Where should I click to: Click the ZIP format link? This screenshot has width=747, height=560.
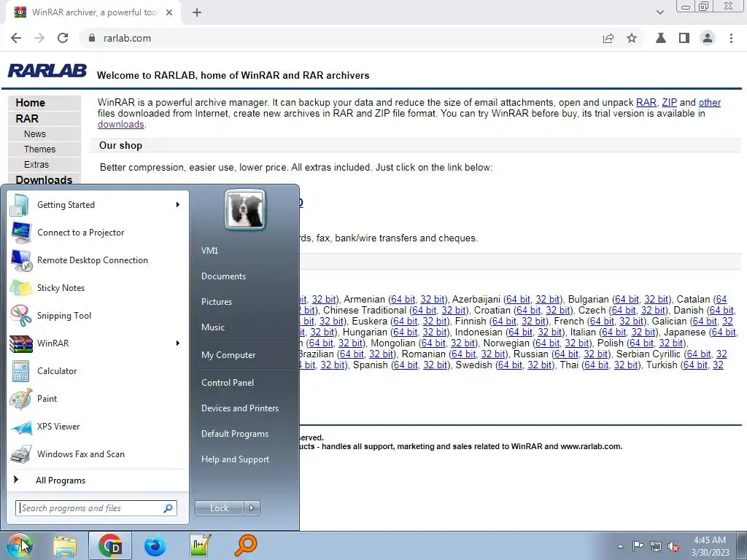(670, 102)
